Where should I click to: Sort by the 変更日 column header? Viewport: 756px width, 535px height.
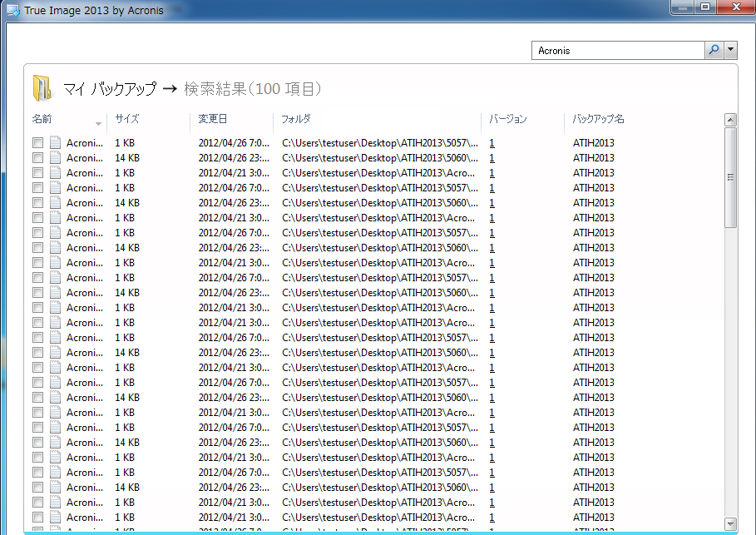pos(213,119)
